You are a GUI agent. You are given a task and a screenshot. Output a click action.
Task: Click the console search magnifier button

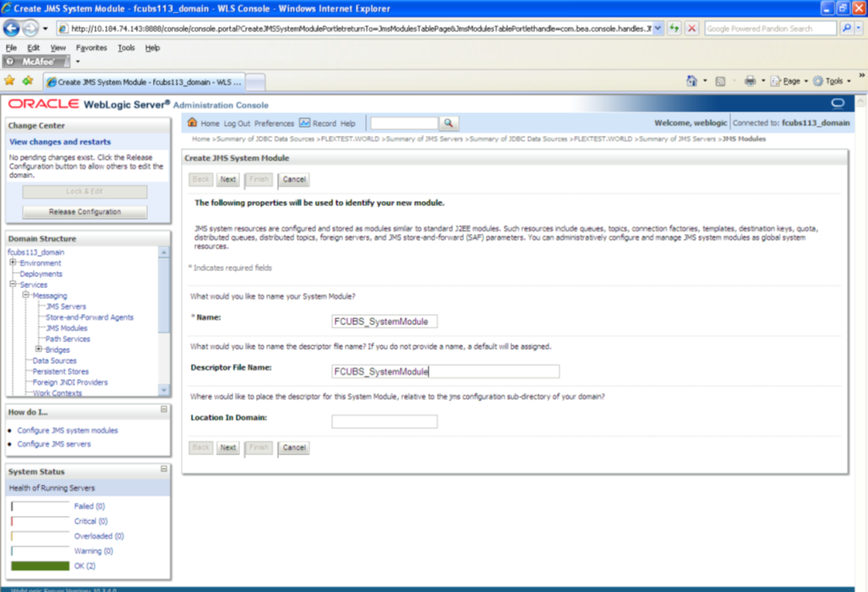pyautogui.click(x=449, y=122)
